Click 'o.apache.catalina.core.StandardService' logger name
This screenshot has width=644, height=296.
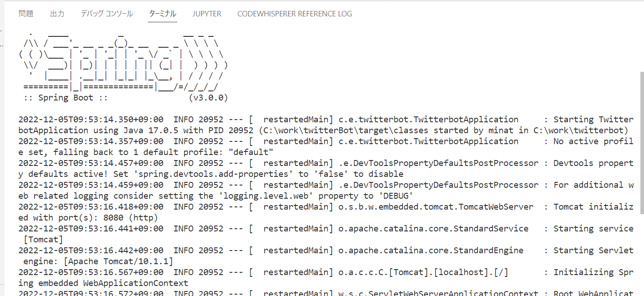433,229
